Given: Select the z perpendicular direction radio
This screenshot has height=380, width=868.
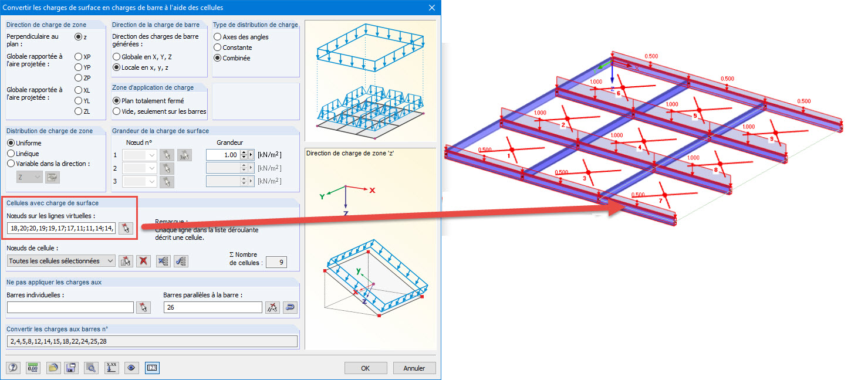Looking at the screenshot, I should click(x=78, y=37).
